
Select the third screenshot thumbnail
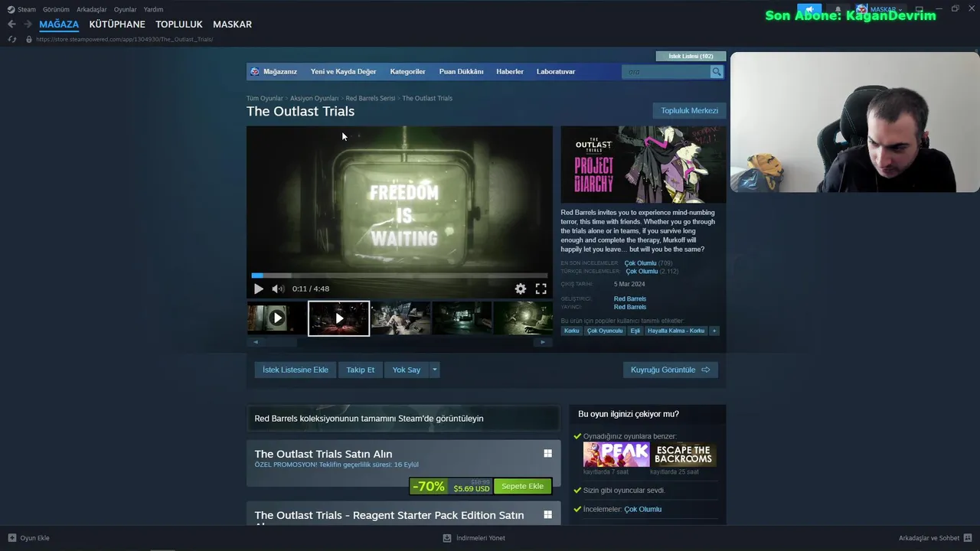coord(400,318)
